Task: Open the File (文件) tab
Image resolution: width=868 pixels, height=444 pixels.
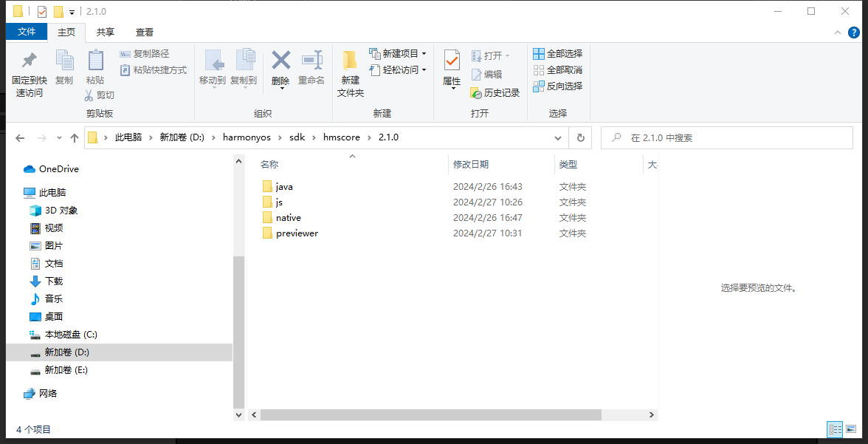Action: click(x=27, y=33)
